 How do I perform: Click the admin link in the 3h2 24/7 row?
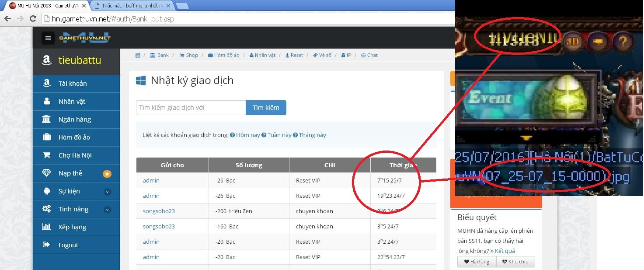(x=151, y=242)
